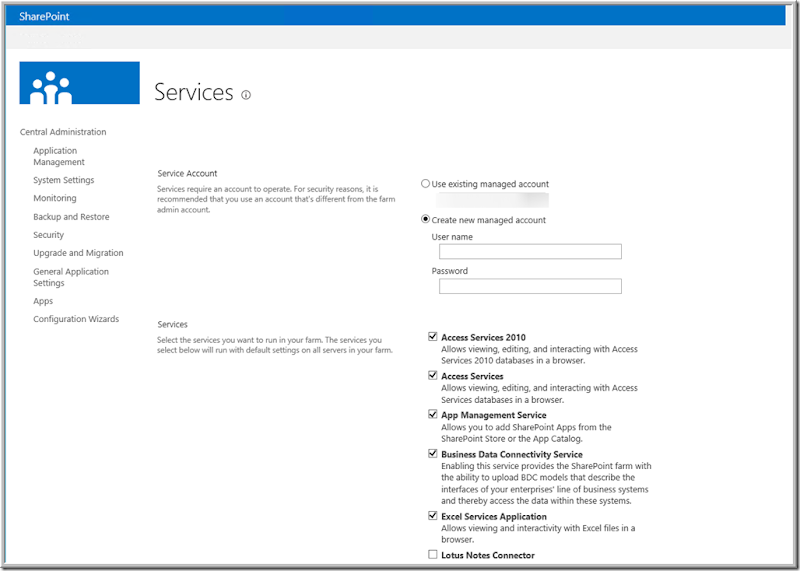Uncheck Access Services 2010 checkbox
Screen dimensions: 800x571
point(433,337)
